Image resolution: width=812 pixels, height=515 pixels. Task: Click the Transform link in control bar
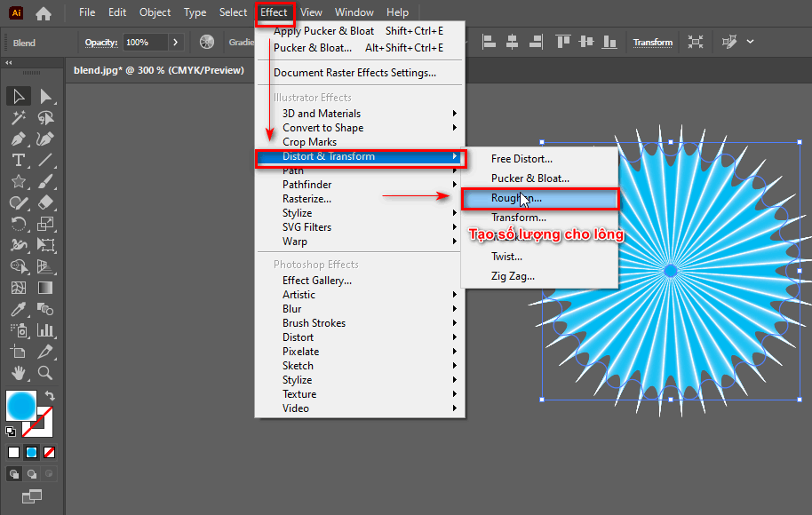(652, 42)
